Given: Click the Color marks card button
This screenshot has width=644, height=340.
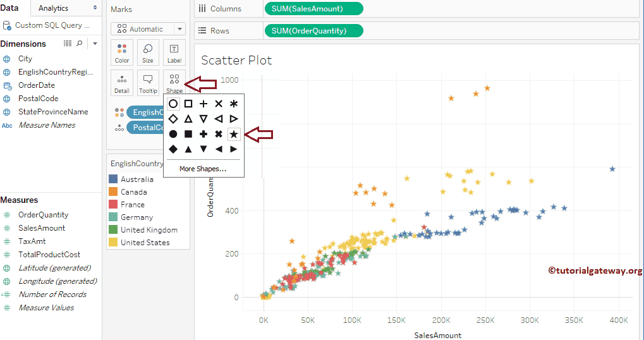Looking at the screenshot, I should pyautogui.click(x=122, y=53).
